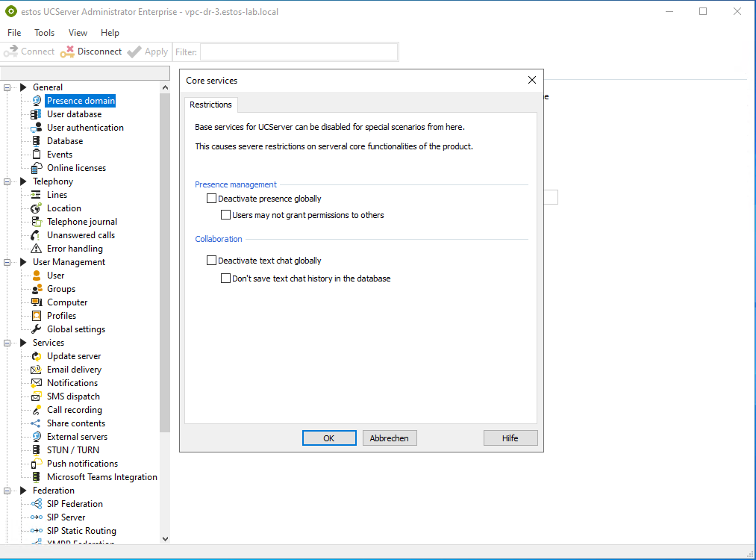Select the Online licenses icon
756x560 pixels.
pyautogui.click(x=36, y=168)
